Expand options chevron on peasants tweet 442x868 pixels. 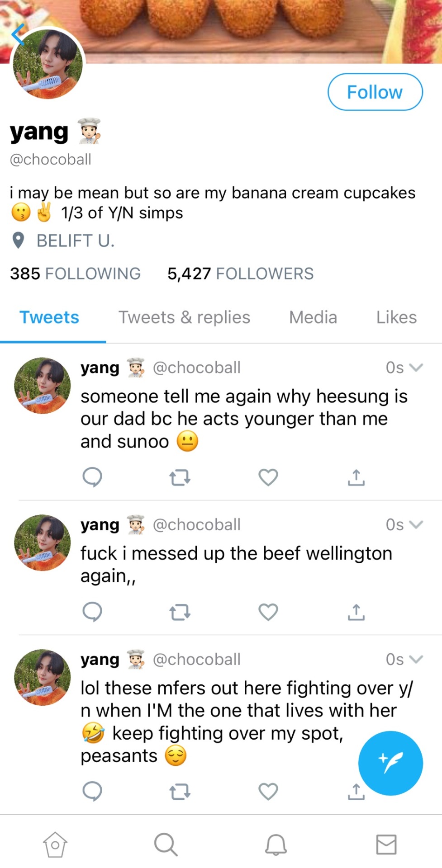click(x=416, y=659)
